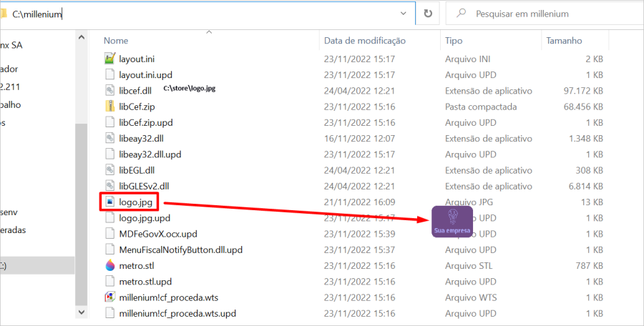
Task: Select the MDFeGovX.ocx.upd file name
Action: pyautogui.click(x=157, y=234)
